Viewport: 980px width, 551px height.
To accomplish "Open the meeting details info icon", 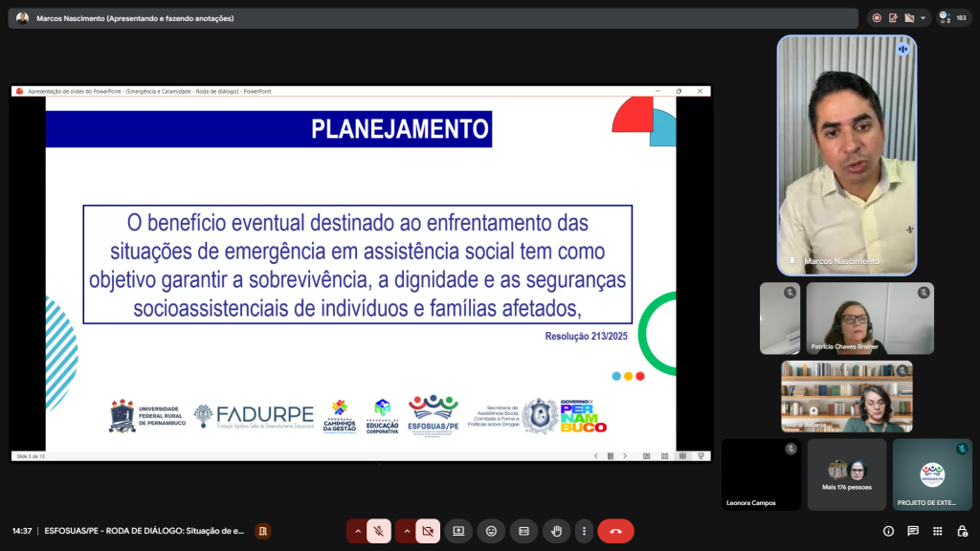I will point(888,531).
